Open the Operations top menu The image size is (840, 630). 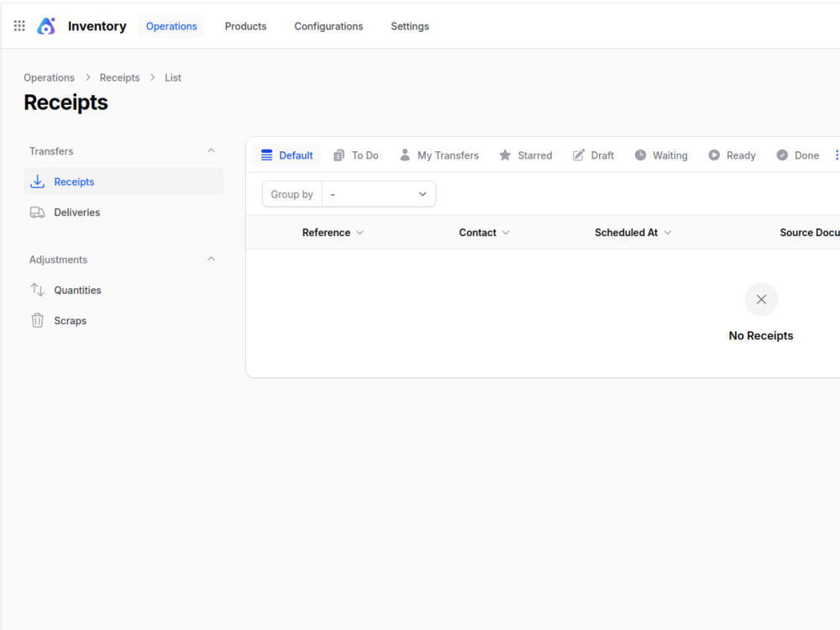(x=171, y=26)
